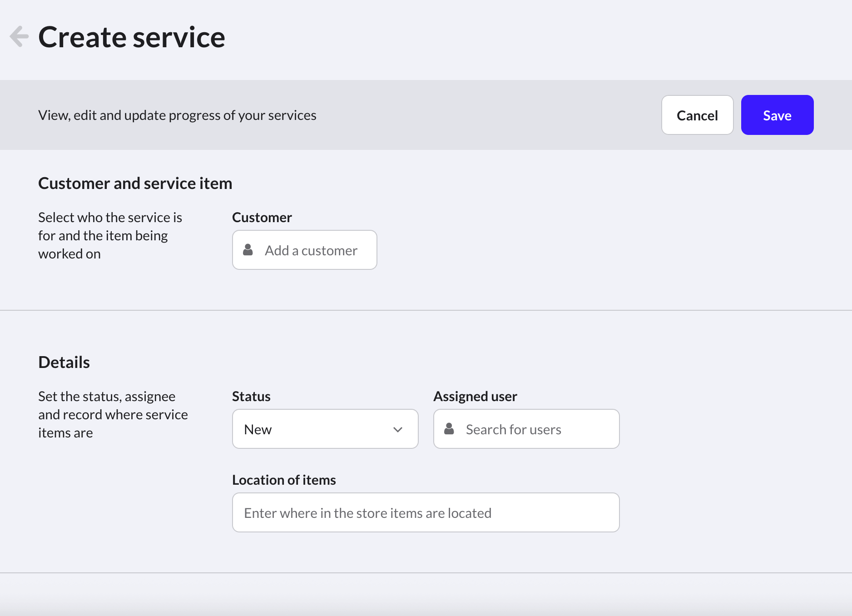Open the Add a customer field
Screen dimensions: 852x616
311,250
